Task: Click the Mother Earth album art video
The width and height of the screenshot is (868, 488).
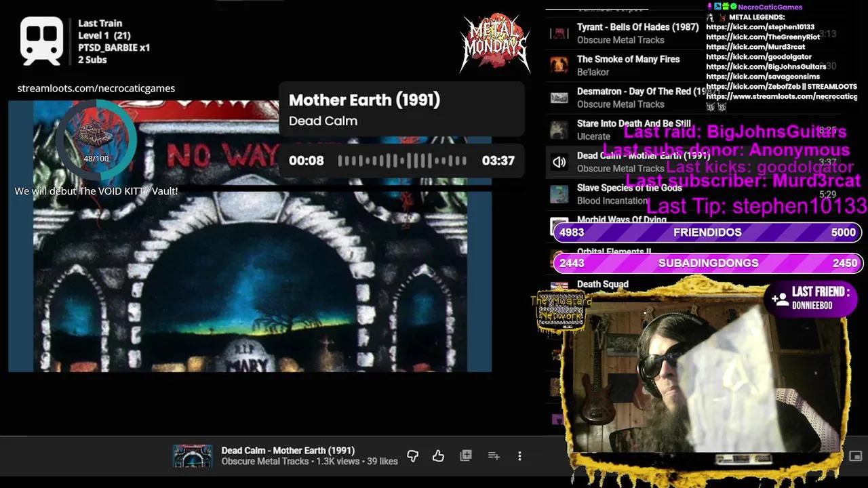Action: click(250, 236)
